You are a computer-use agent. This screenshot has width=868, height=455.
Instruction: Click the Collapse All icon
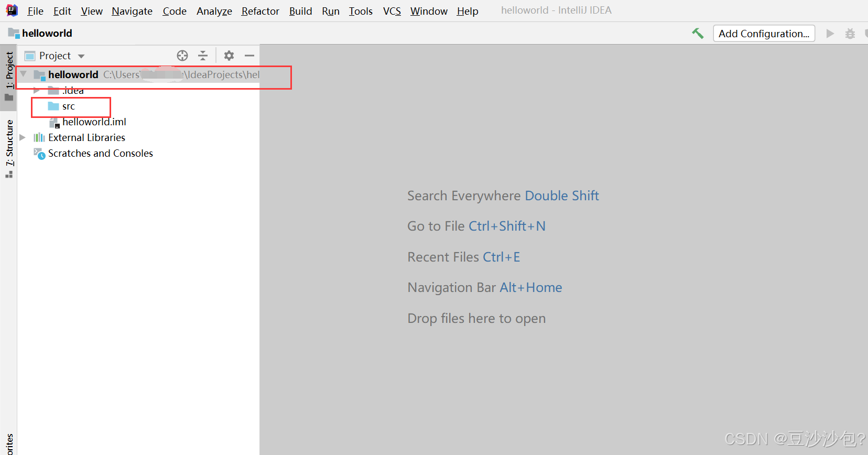click(203, 56)
